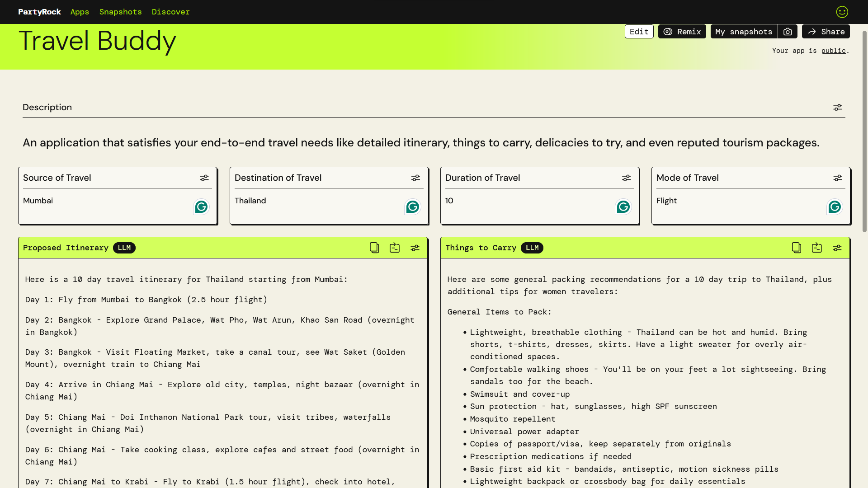Remix this Travel Buddy app
This screenshot has height=488, width=868.
click(x=682, y=32)
